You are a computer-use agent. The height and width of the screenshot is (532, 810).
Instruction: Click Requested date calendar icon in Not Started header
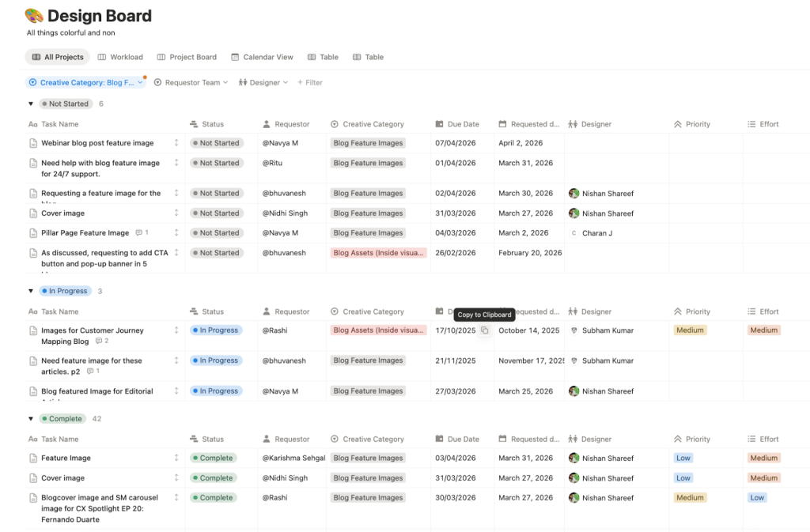502,124
